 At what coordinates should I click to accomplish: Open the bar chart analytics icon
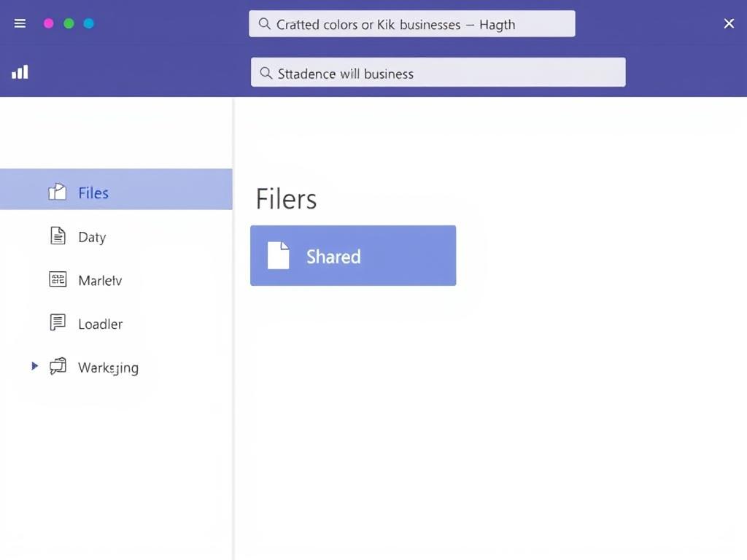[x=20, y=72]
